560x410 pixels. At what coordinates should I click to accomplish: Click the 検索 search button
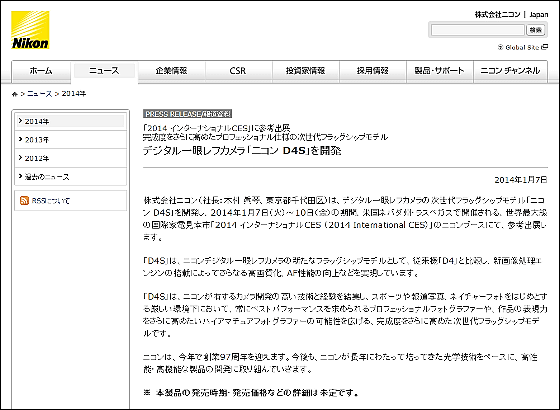535,30
